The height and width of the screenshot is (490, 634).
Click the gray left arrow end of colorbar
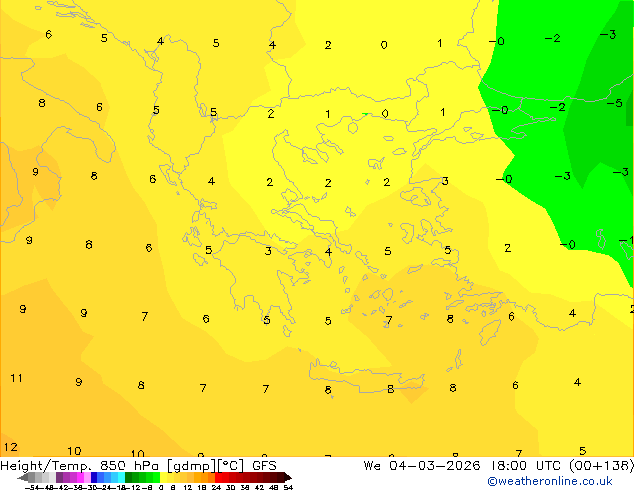(23, 477)
